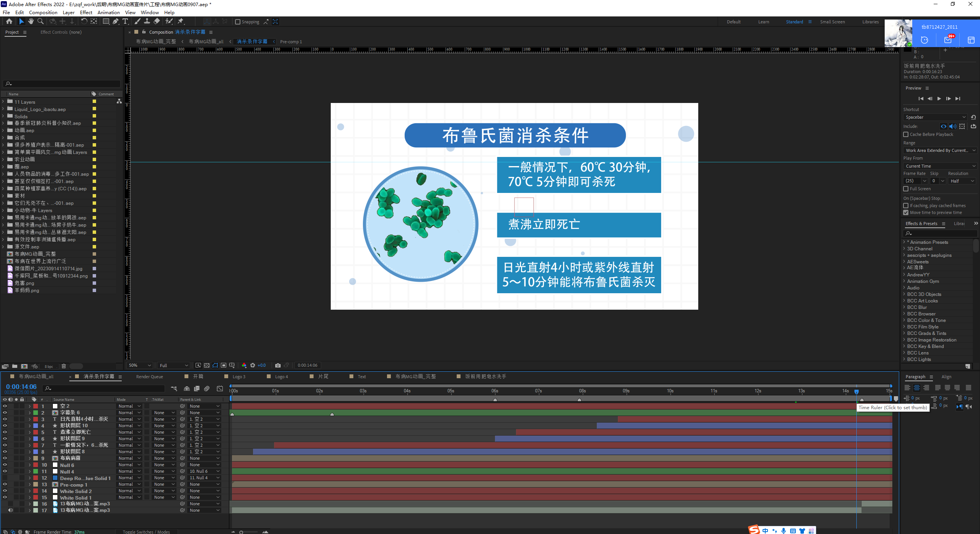Expand the 11 Layers folder

point(3,102)
